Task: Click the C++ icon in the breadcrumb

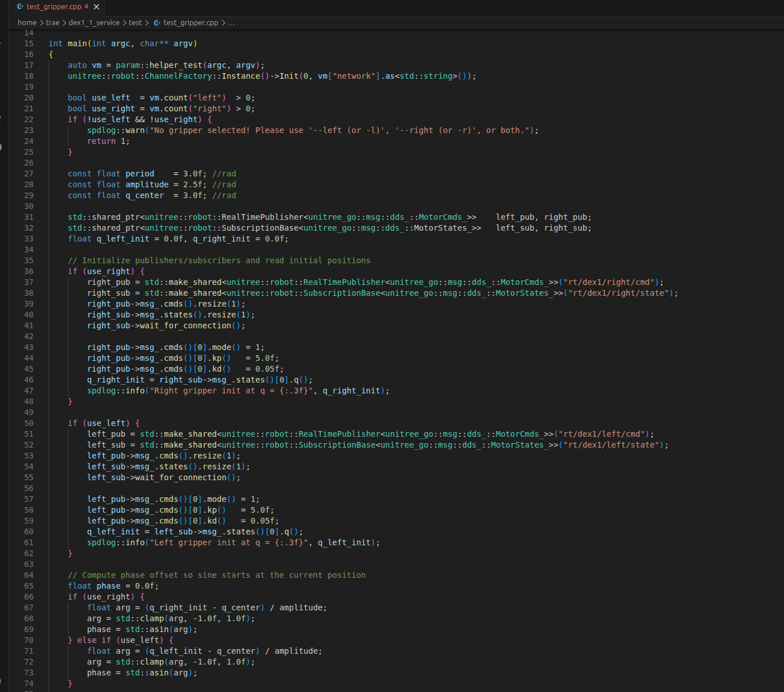Action: (x=157, y=23)
